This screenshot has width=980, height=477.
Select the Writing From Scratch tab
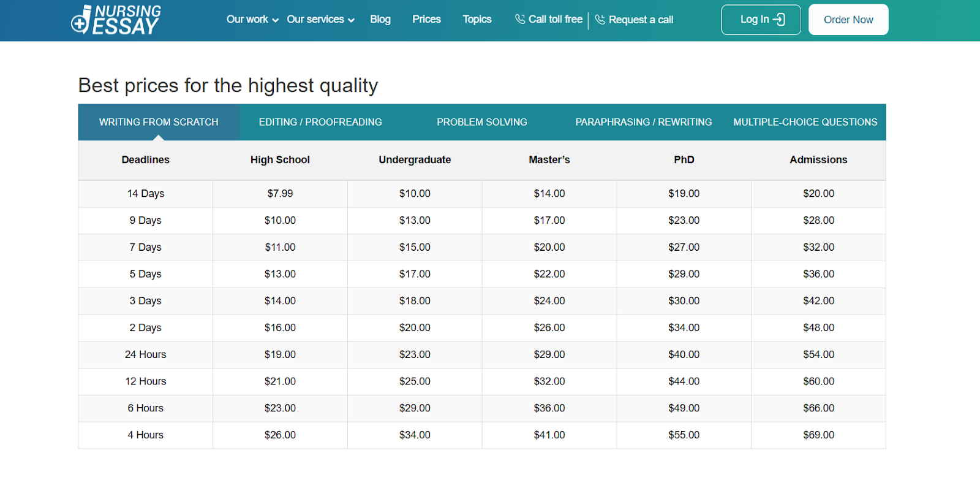point(159,122)
